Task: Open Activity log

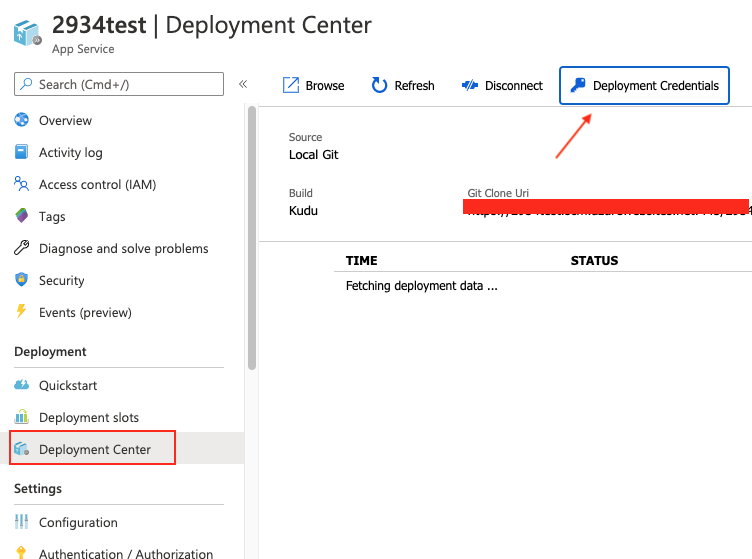Action: point(70,152)
